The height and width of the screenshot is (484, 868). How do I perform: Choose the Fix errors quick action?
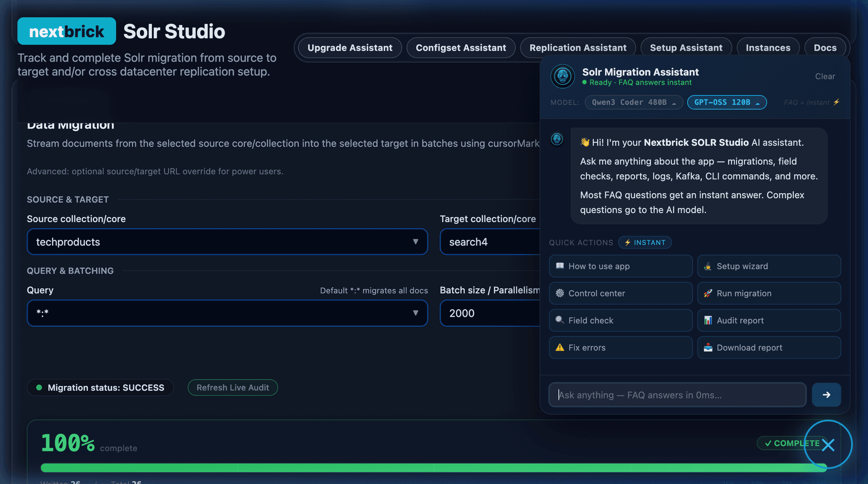point(621,347)
